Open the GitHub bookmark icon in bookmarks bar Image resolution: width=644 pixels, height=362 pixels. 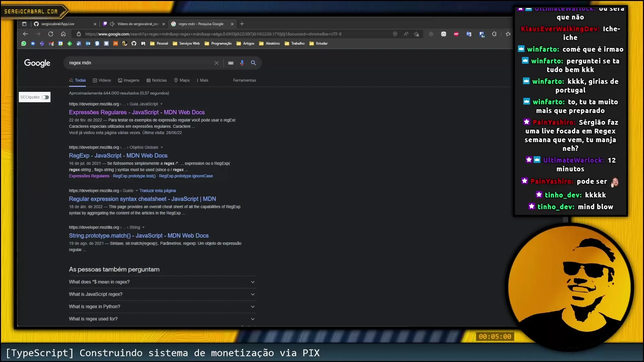134,43
